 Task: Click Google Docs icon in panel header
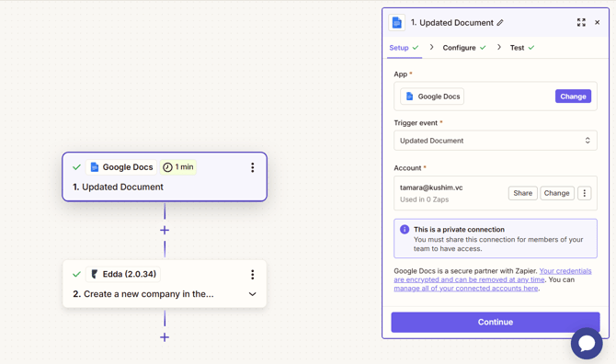click(x=397, y=23)
